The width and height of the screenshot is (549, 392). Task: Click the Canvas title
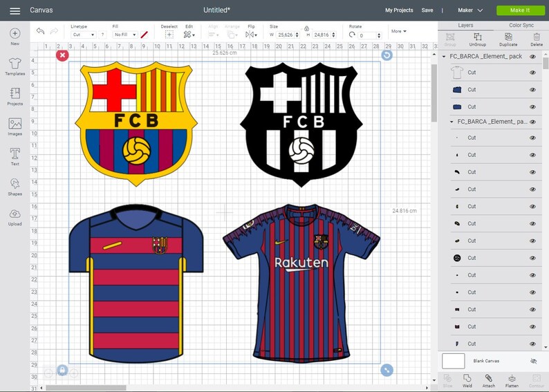click(41, 10)
